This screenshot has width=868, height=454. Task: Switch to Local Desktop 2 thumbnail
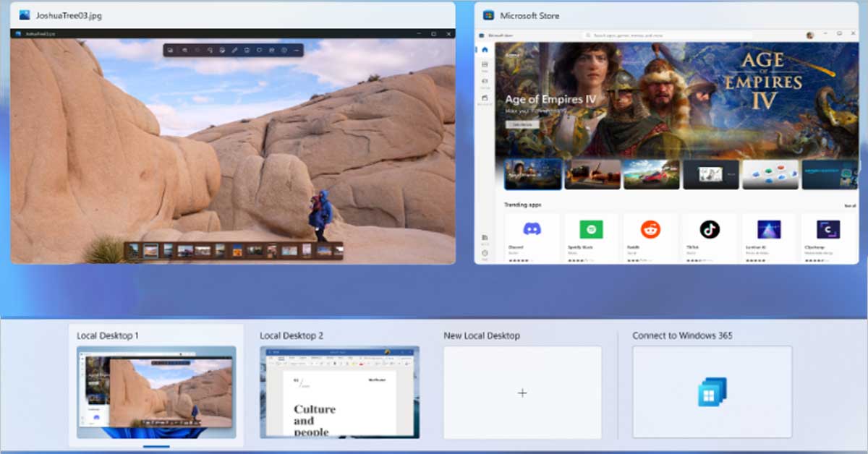point(339,392)
